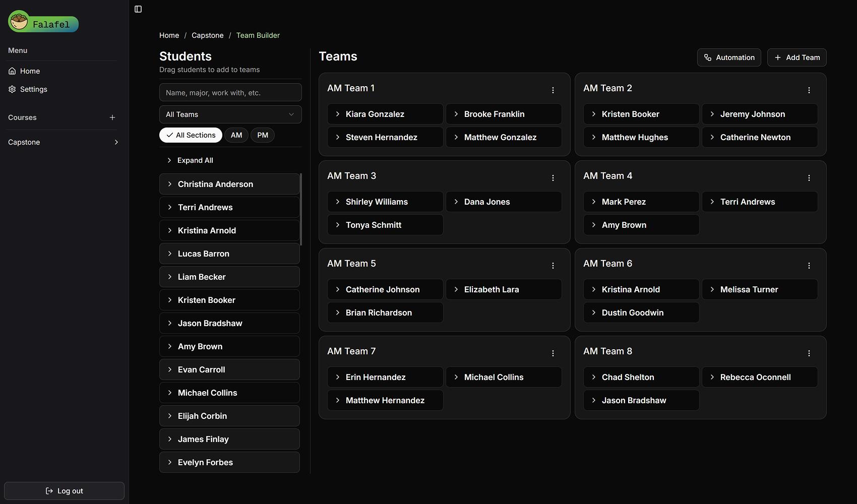Collapse the sidebar using the toggle icon

[x=138, y=9]
